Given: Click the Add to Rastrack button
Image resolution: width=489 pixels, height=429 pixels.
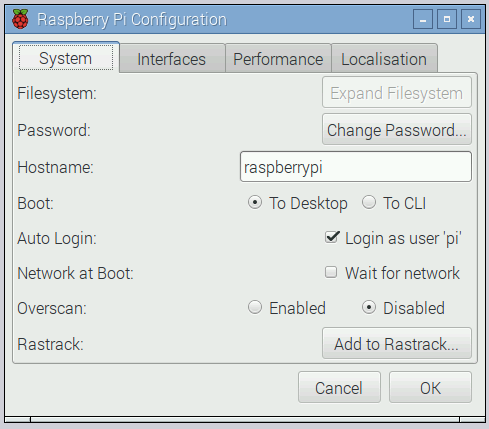Looking at the screenshot, I should (x=397, y=343).
